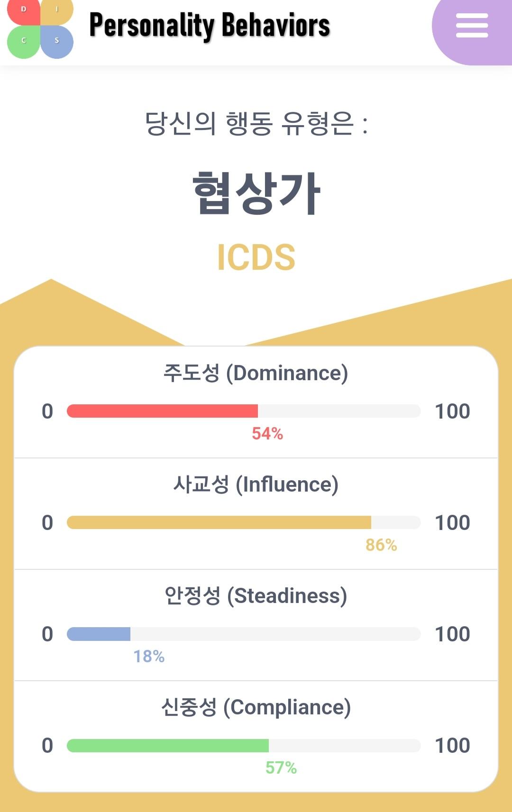Select the 주도성 (Dominance) heading
This screenshot has height=812, width=512.
click(x=256, y=373)
